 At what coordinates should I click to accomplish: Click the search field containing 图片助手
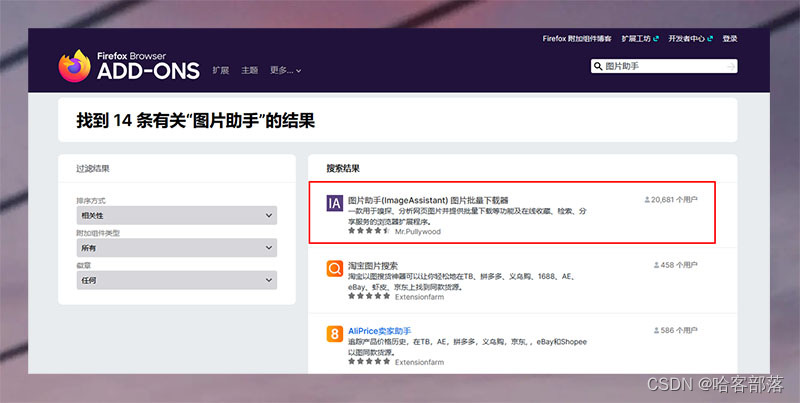point(664,66)
